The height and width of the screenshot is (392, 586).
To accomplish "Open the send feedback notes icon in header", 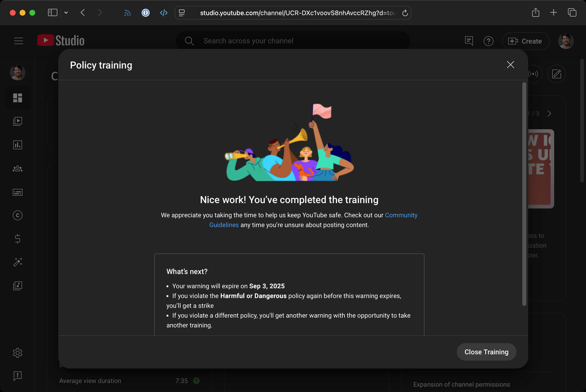I will coord(469,41).
